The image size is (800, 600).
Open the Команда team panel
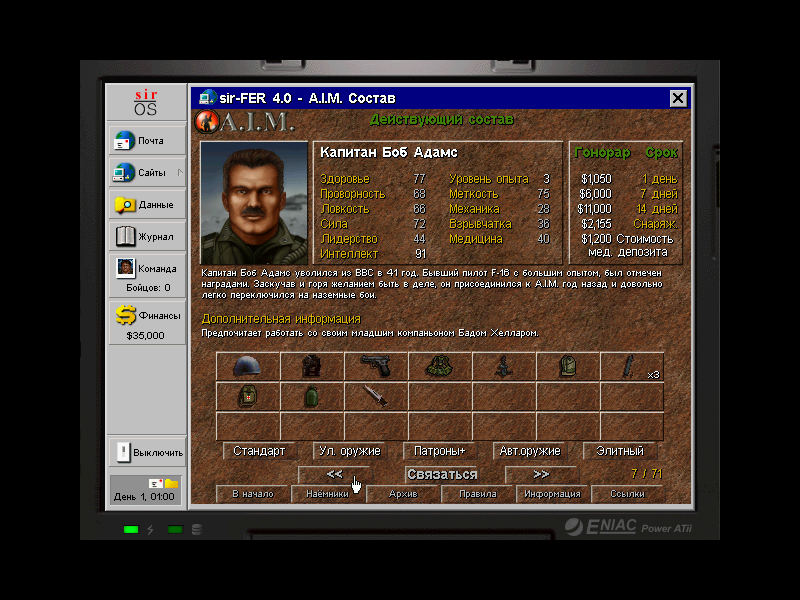pyautogui.click(x=147, y=276)
